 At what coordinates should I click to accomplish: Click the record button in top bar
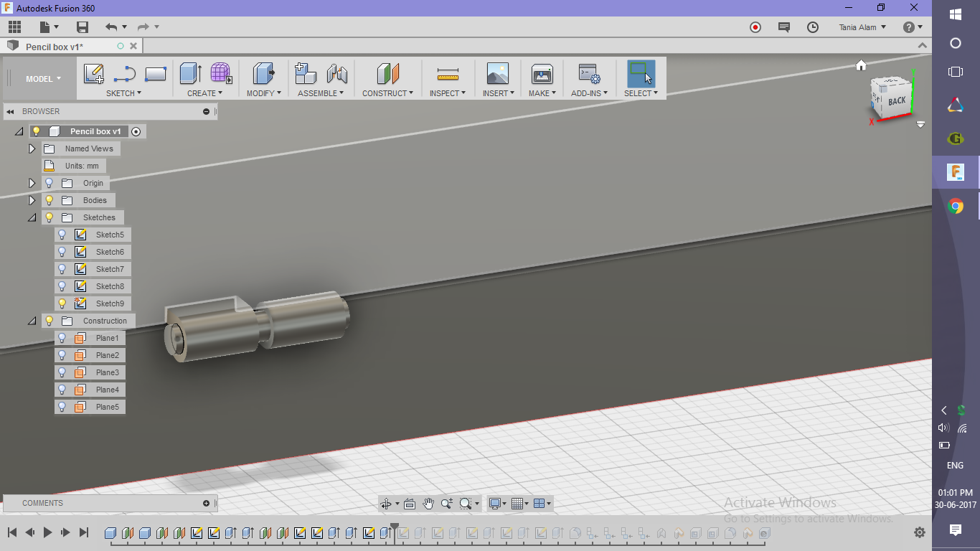point(755,27)
